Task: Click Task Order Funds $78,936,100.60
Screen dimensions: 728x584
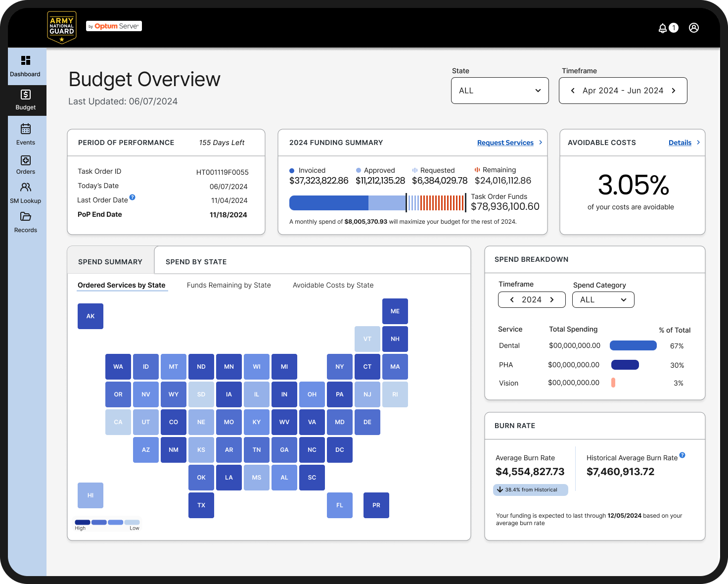Action: click(x=505, y=206)
